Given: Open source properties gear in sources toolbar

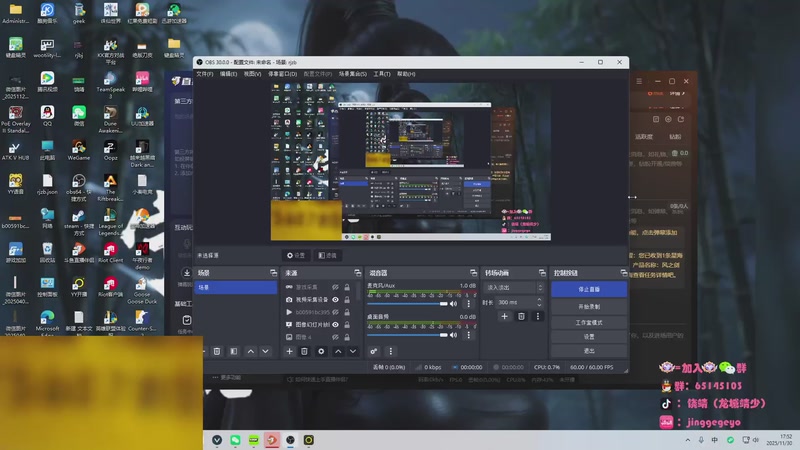Looking at the screenshot, I should click(x=321, y=351).
